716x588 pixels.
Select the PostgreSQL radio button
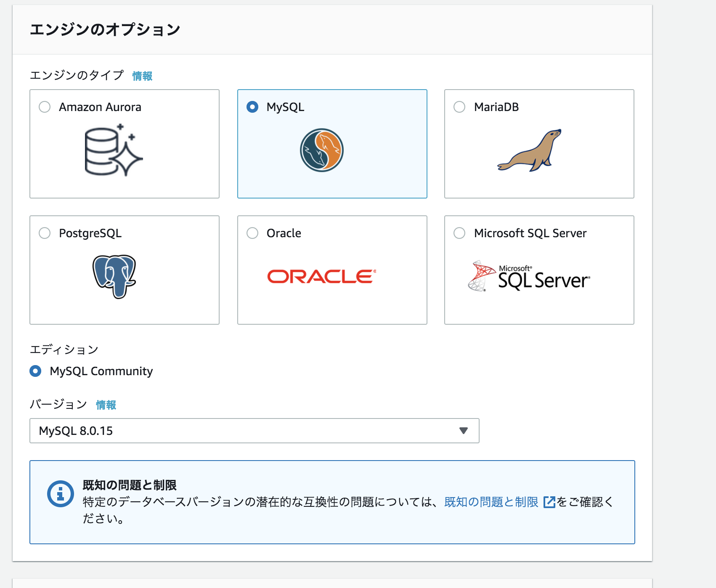(x=45, y=233)
